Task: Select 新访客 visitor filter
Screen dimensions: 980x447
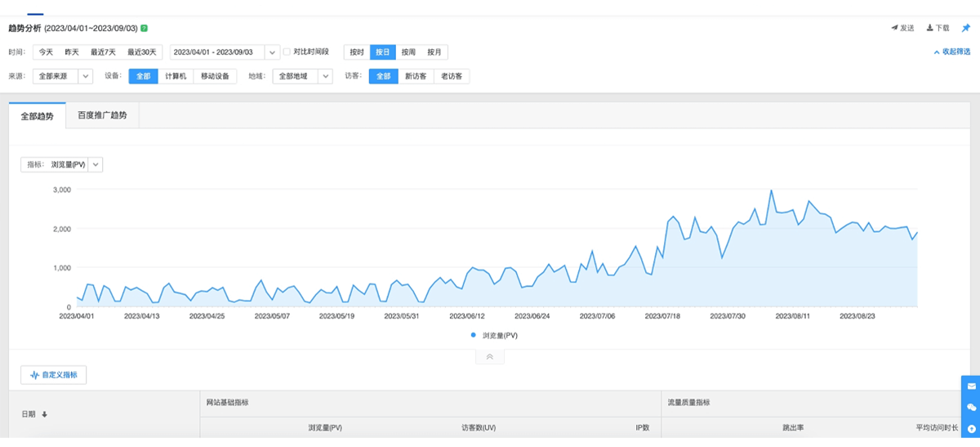Action: click(416, 76)
